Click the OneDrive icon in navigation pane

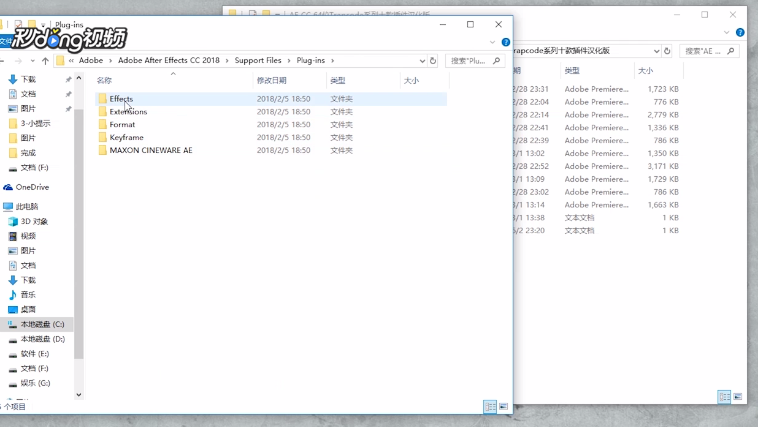8,187
